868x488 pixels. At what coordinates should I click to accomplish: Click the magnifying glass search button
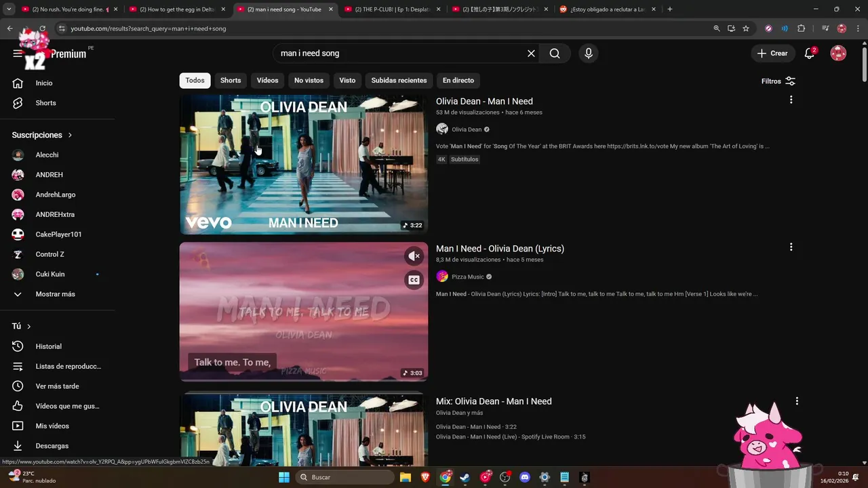tap(555, 54)
